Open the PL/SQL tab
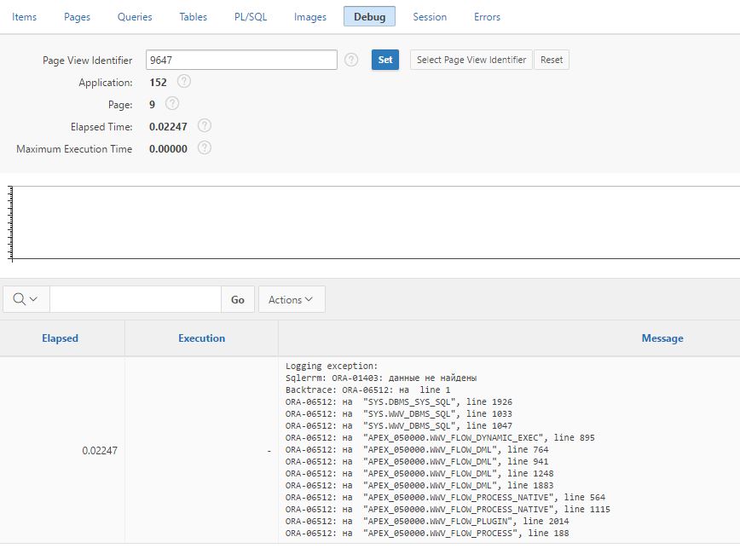740x560 pixels. (x=251, y=17)
